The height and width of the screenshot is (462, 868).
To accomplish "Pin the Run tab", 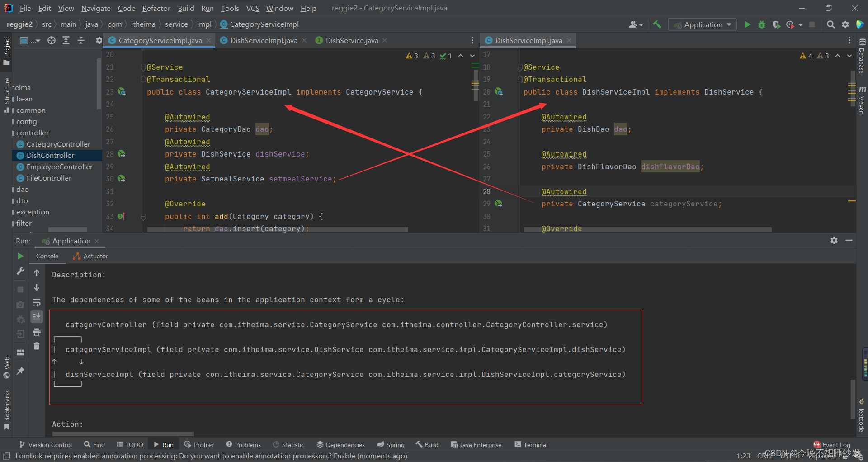I will [x=20, y=371].
